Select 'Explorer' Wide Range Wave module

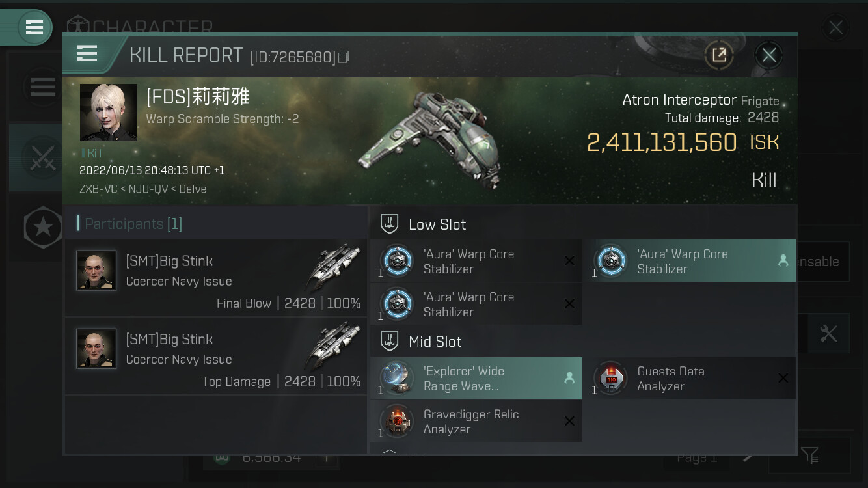[476, 378]
